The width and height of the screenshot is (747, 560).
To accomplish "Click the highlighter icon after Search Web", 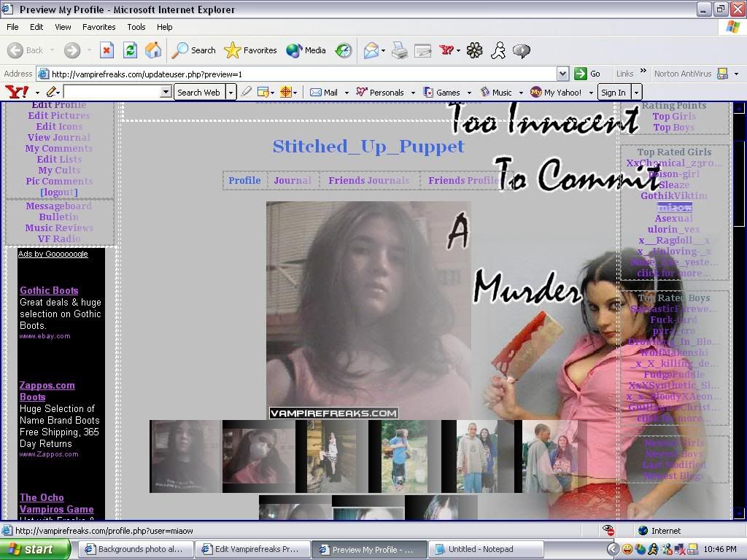I will 246,92.
